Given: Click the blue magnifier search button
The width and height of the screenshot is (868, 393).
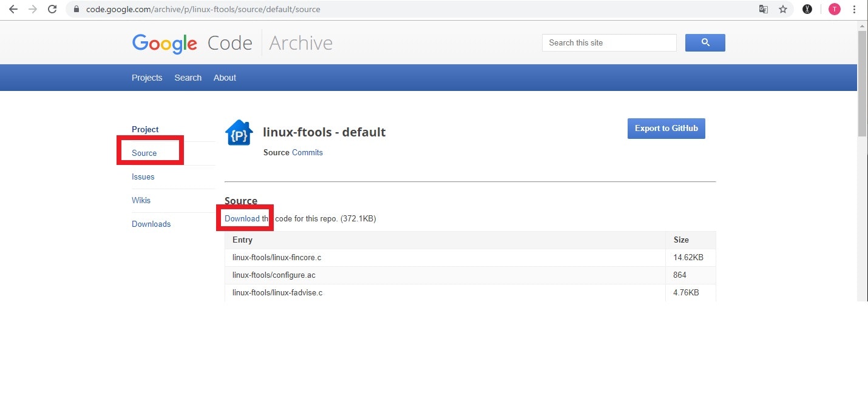Looking at the screenshot, I should [705, 42].
